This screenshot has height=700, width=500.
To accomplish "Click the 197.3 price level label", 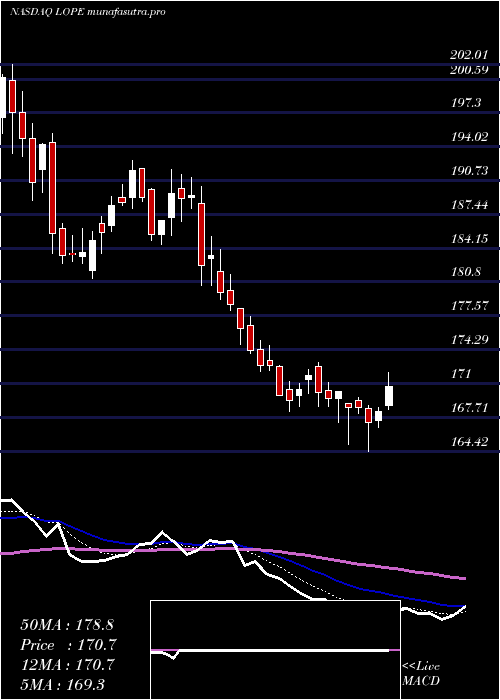I will (466, 103).
